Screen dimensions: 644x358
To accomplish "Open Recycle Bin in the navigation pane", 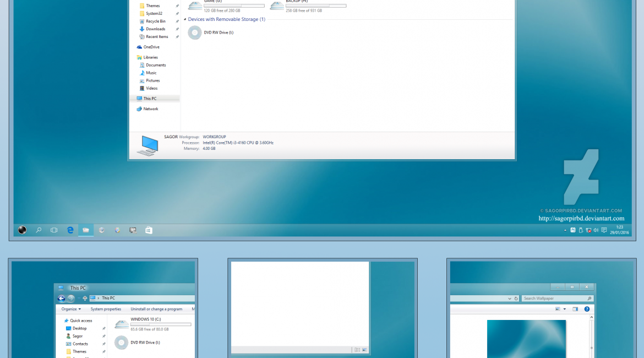I will click(x=152, y=21).
